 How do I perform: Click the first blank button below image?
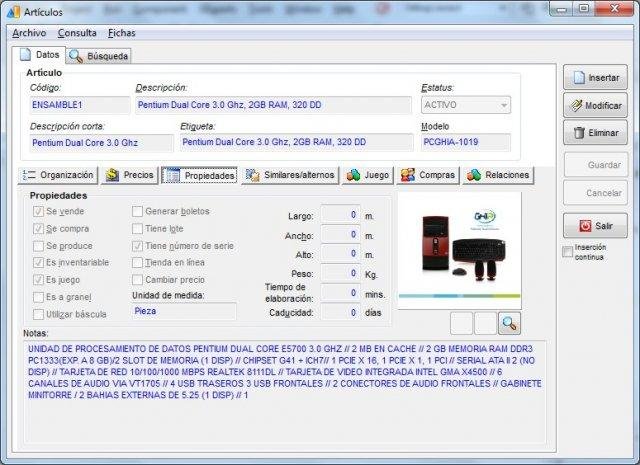click(462, 323)
